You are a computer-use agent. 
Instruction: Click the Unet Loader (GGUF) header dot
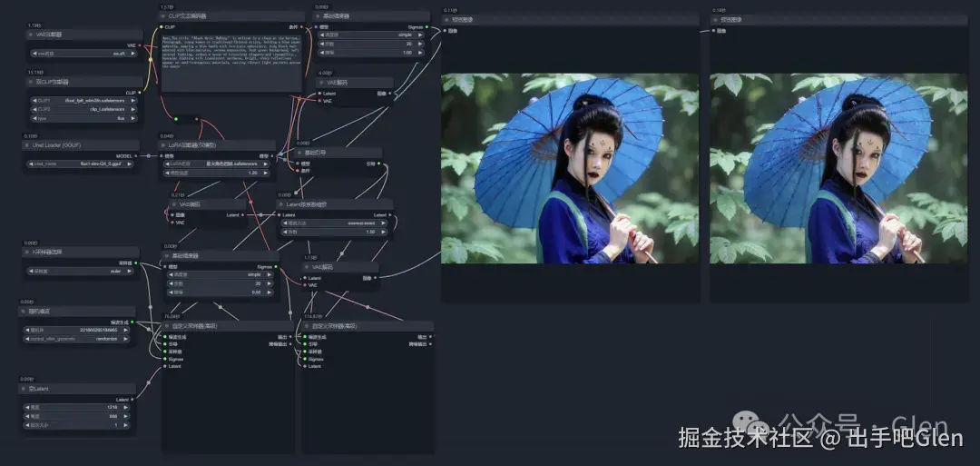tap(27, 145)
